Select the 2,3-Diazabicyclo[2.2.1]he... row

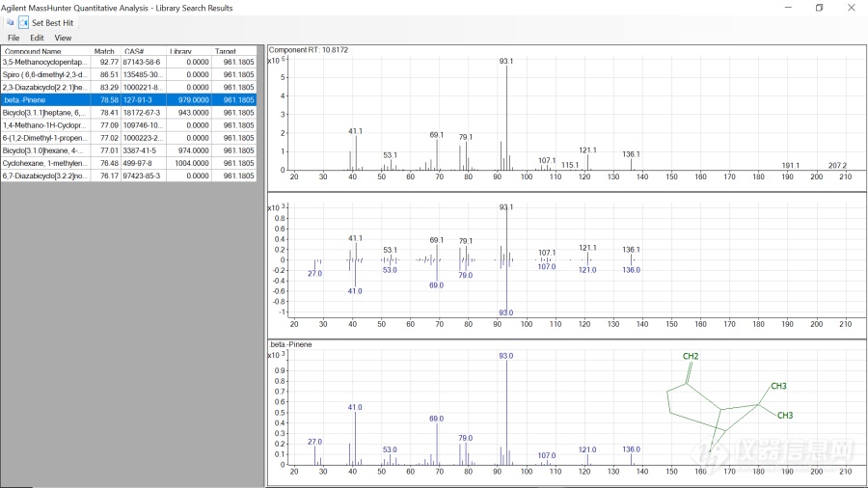pos(128,88)
